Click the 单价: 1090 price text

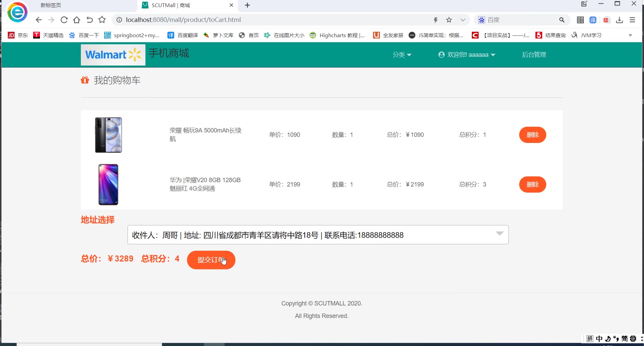pyautogui.click(x=284, y=135)
